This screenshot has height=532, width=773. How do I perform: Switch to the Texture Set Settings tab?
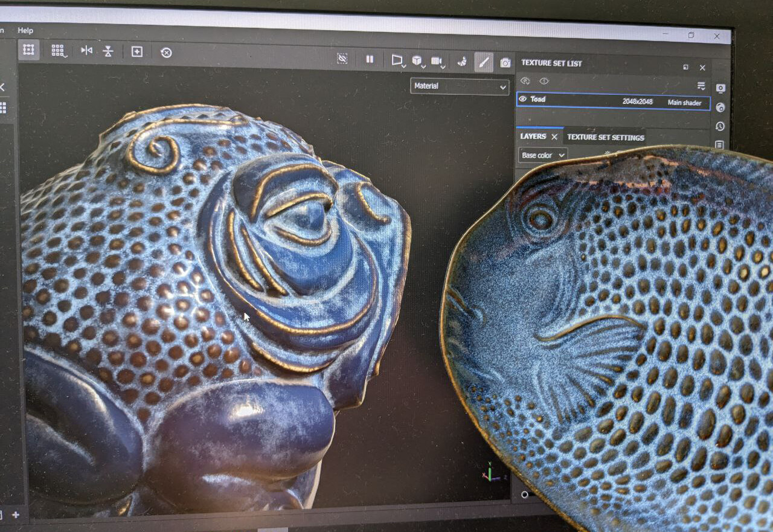605,138
